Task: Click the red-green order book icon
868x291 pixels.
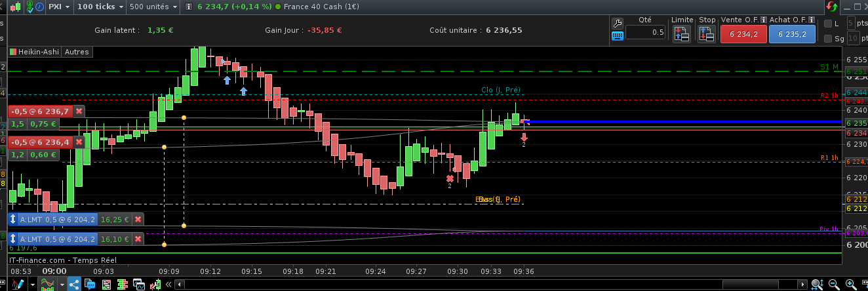Action: click(123, 284)
